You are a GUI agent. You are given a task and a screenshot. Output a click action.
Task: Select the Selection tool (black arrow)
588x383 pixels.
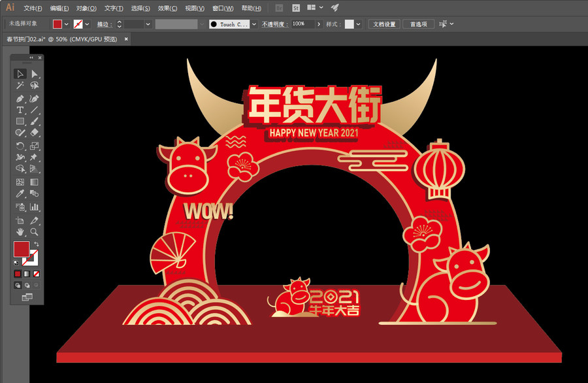(x=20, y=74)
